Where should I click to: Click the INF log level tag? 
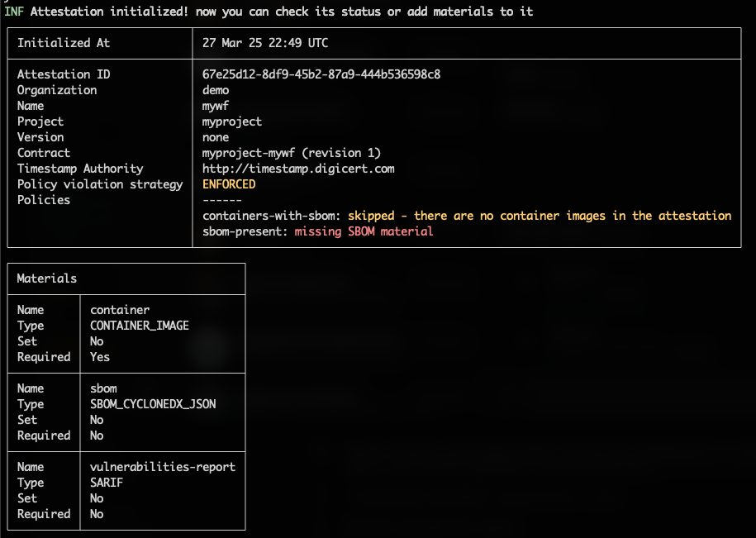[14, 12]
